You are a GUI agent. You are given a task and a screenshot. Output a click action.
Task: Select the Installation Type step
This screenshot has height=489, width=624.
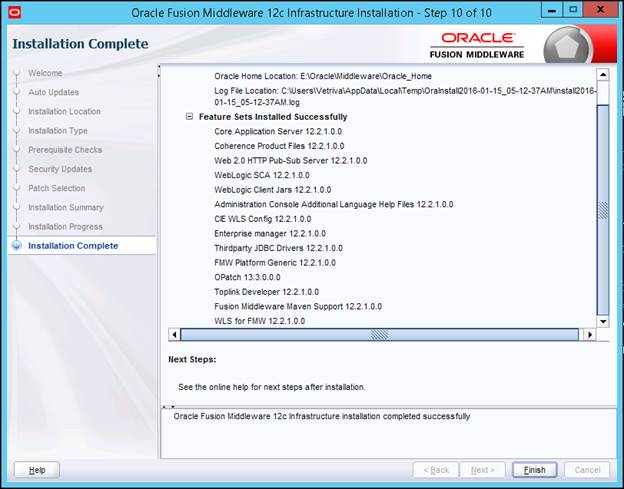[58, 131]
